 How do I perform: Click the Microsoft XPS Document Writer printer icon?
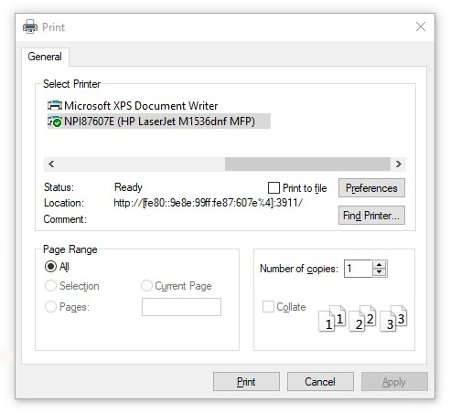click(55, 106)
